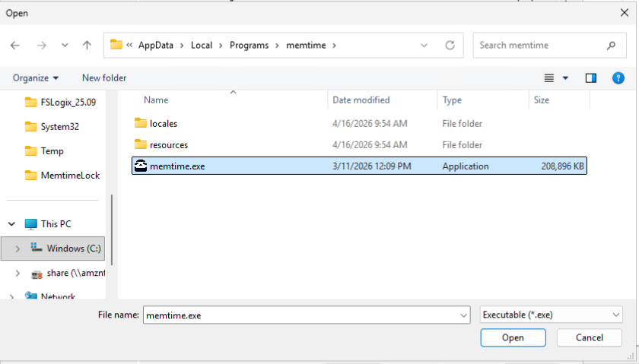639x364 pixels.
Task: Close the Open dialog
Action: 625,13
